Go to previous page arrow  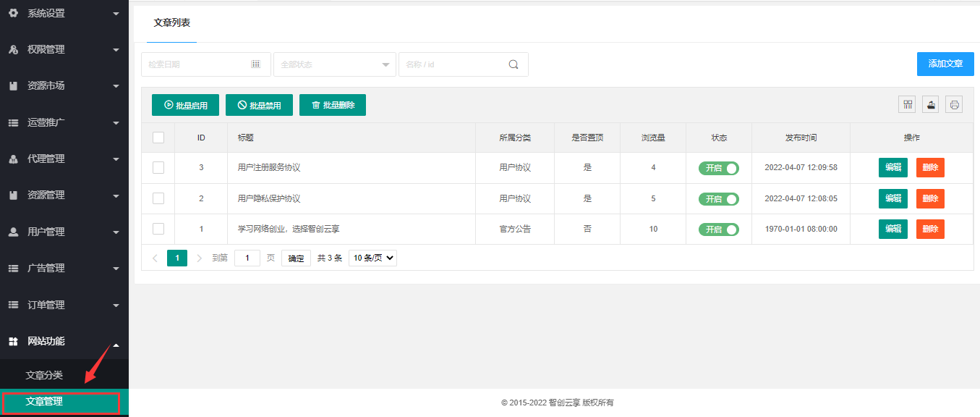155,258
